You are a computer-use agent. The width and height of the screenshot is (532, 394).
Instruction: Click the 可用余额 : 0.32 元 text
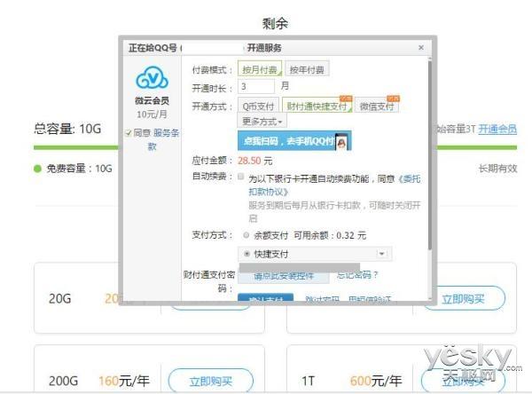pyautogui.click(x=330, y=235)
